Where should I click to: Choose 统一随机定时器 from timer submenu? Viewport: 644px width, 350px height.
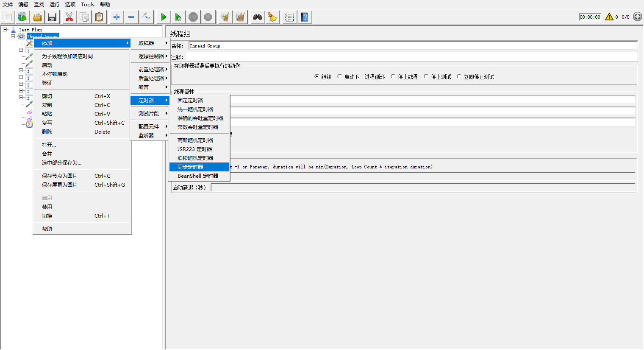pos(199,109)
